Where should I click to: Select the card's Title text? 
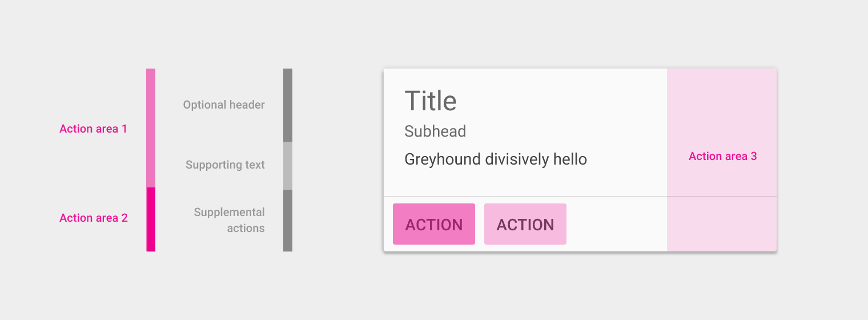click(431, 101)
